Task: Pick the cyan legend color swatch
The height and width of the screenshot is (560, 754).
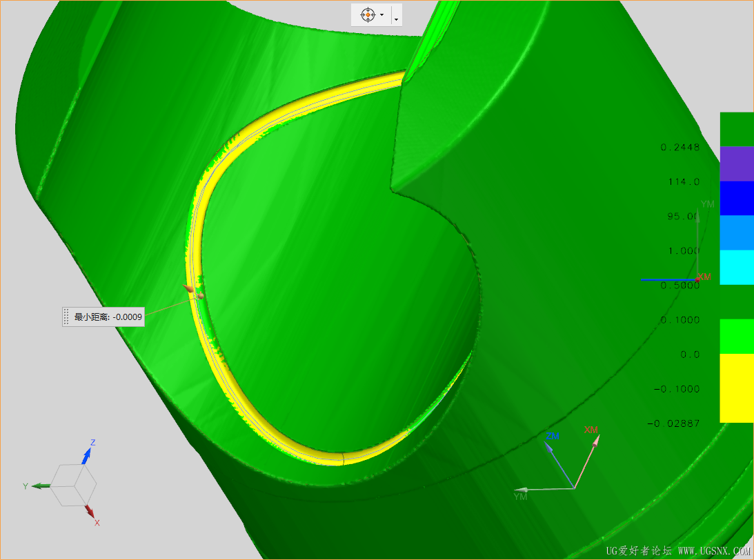Action: 737,268
